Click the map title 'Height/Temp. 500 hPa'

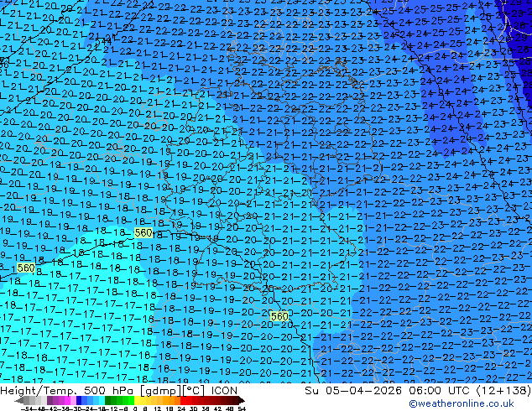click(68, 390)
